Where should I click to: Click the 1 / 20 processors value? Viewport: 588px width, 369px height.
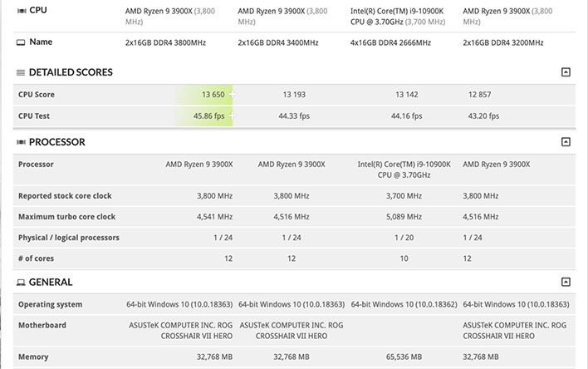click(x=404, y=238)
